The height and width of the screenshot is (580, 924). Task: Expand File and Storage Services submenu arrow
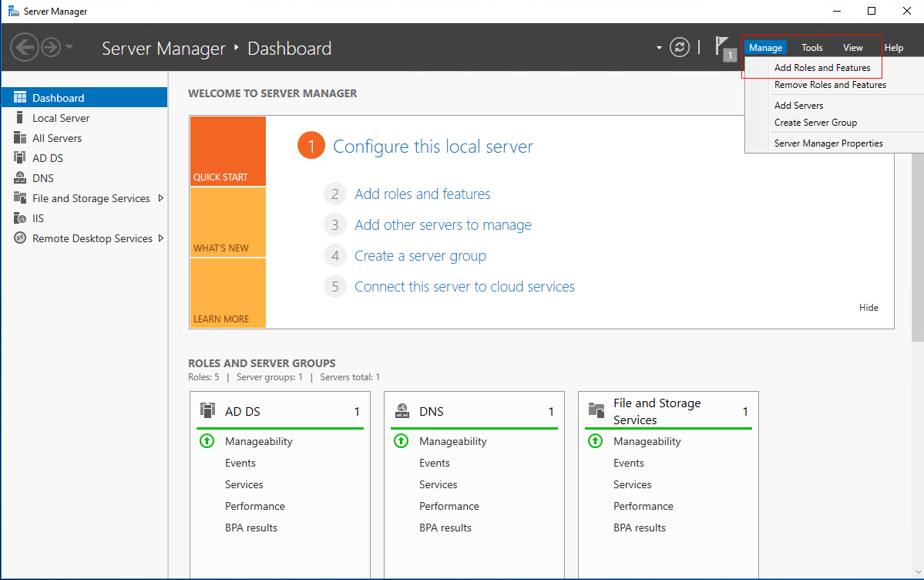tap(160, 198)
